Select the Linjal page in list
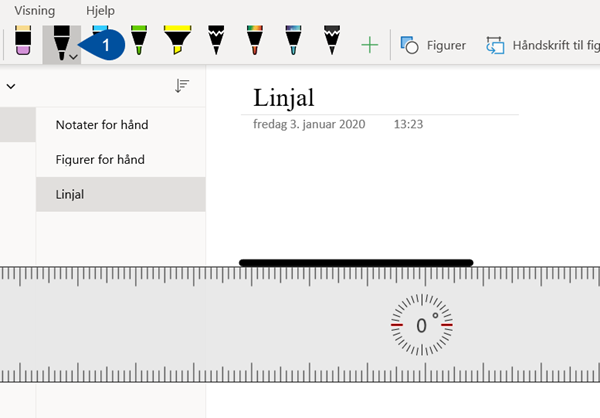The image size is (600, 418). pyautogui.click(x=121, y=194)
